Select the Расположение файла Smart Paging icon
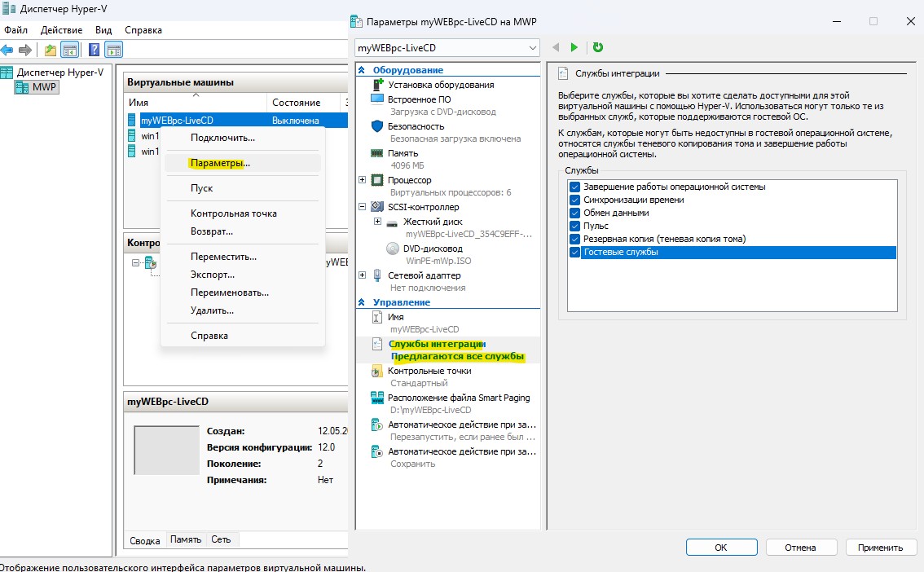The width and height of the screenshot is (924, 572). 376,398
